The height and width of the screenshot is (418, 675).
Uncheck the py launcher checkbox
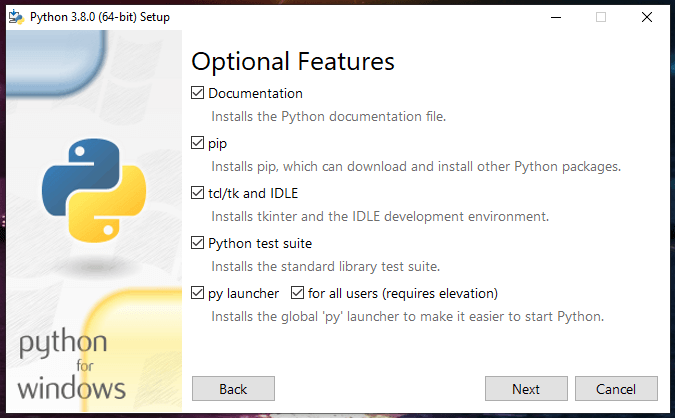pyautogui.click(x=197, y=293)
